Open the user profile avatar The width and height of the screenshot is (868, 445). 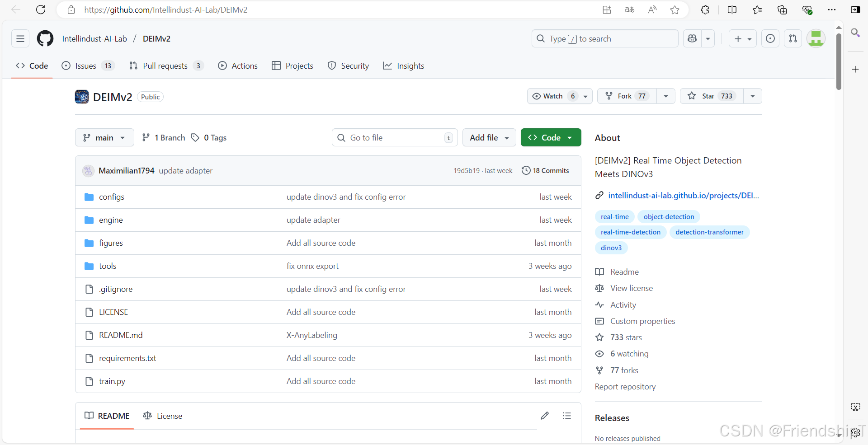[x=816, y=38]
